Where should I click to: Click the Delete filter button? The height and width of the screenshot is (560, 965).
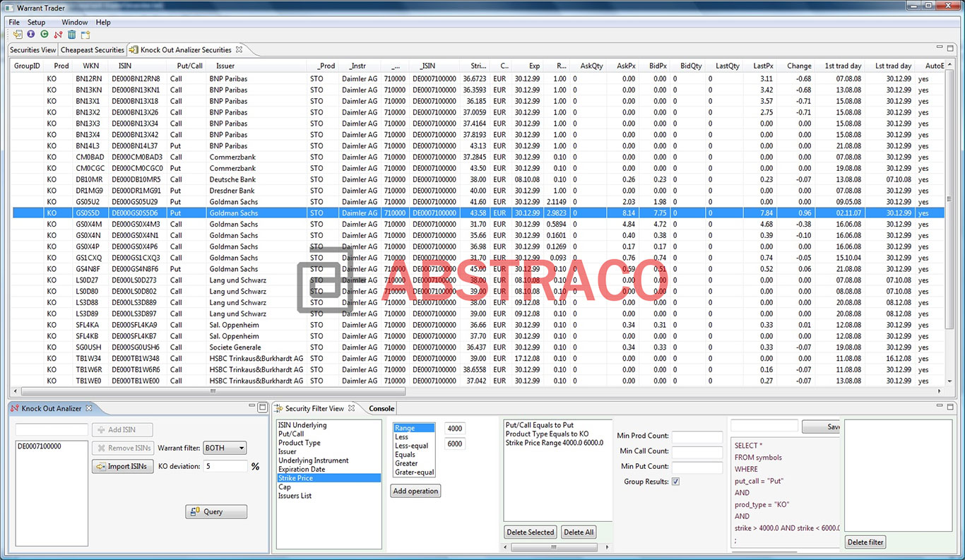(x=865, y=542)
